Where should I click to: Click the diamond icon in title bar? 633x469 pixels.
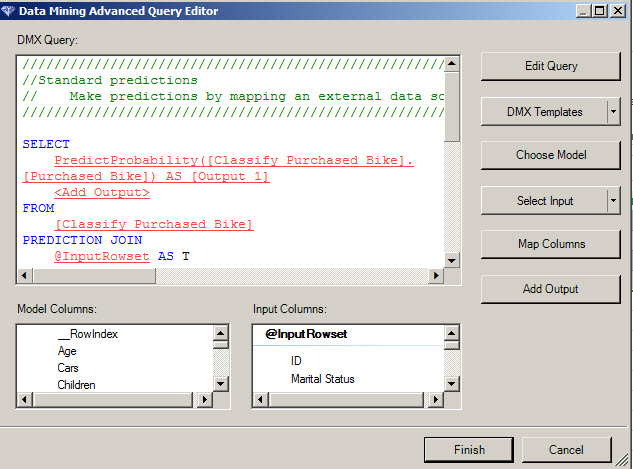(x=8, y=11)
